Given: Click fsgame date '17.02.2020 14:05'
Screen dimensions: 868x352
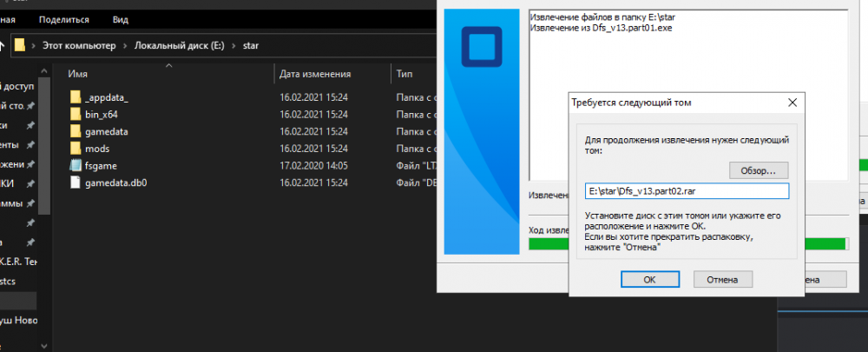Looking at the screenshot, I should click(314, 166).
